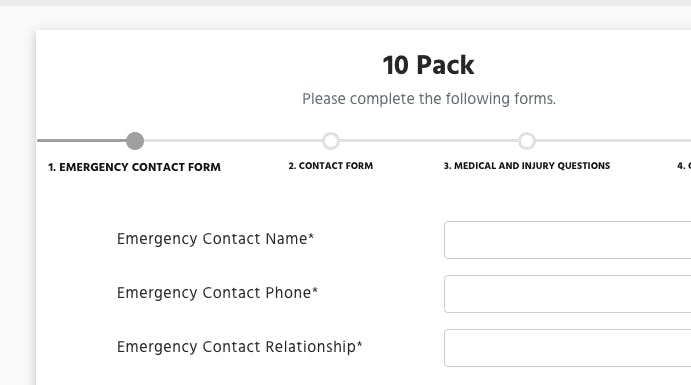Image resolution: width=691 pixels, height=385 pixels.
Task: Switch to the '2. Contact Form' step label
Action: pyautogui.click(x=331, y=166)
